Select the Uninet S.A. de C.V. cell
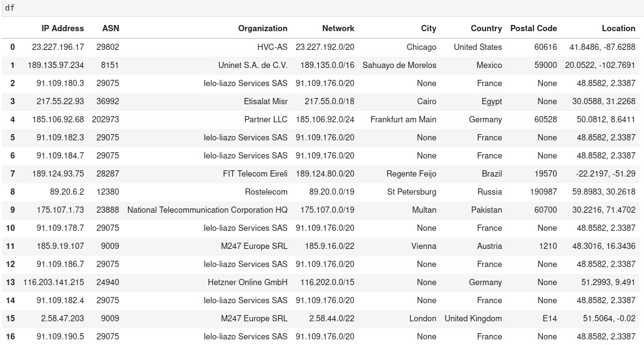Viewport: 644px width, 345px height. pyautogui.click(x=253, y=65)
